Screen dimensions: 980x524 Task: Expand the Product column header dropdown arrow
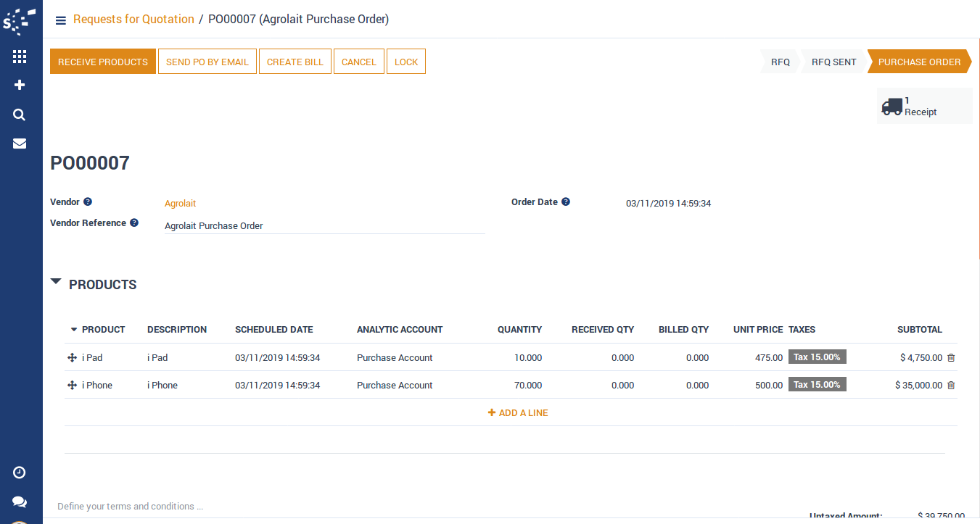73,330
